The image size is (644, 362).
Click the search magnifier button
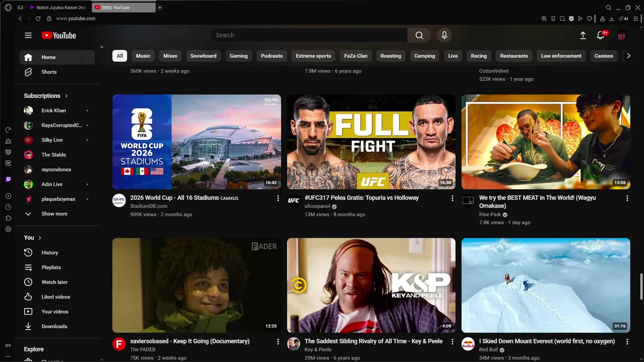[x=419, y=35]
